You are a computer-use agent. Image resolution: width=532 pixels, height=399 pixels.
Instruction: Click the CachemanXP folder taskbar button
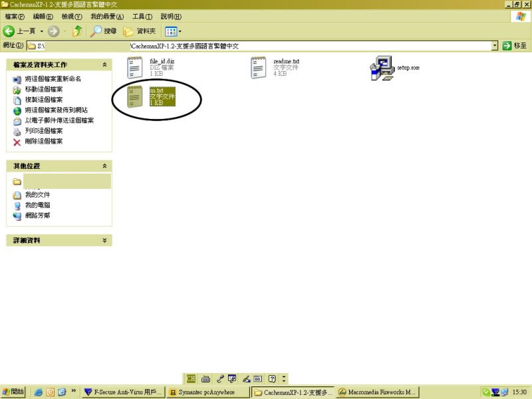(293, 392)
